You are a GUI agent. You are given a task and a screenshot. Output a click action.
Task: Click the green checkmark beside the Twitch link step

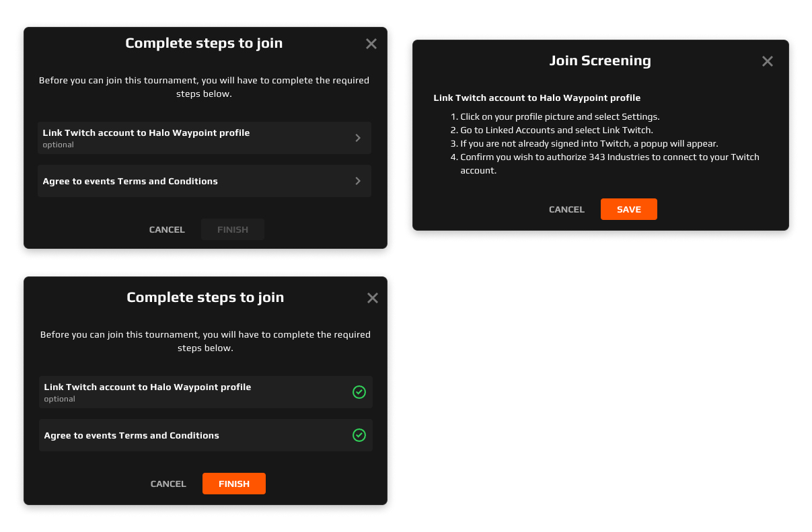click(x=359, y=392)
